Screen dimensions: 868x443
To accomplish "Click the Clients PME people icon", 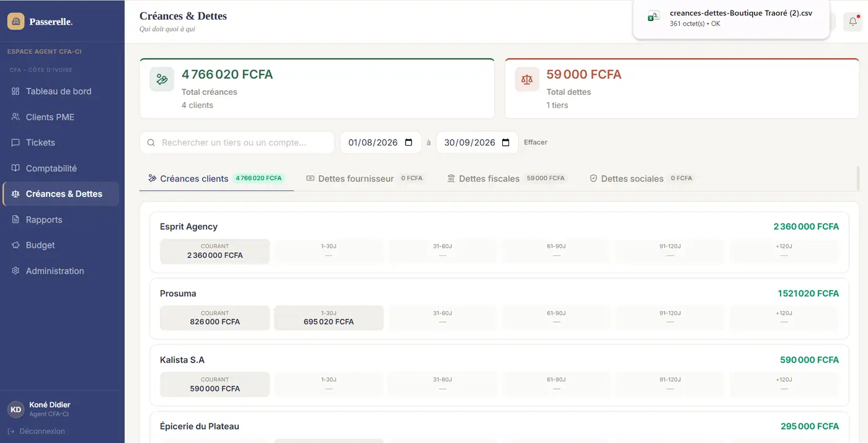I will (x=15, y=117).
